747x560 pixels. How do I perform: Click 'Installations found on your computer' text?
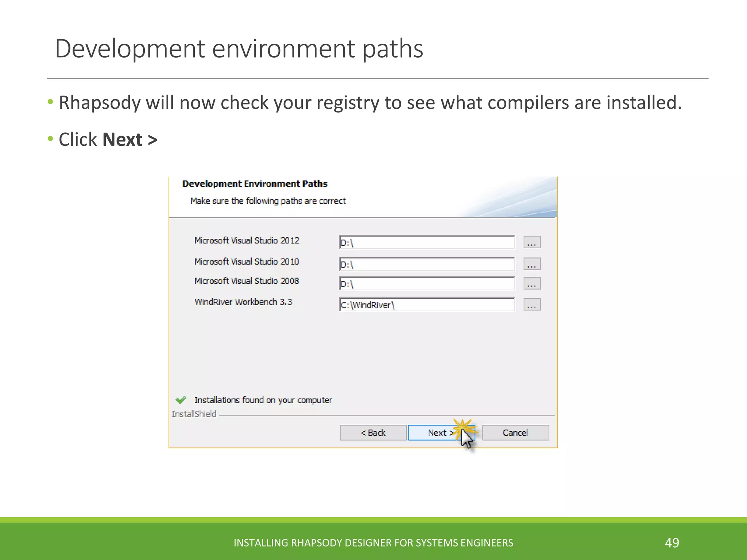(263, 400)
